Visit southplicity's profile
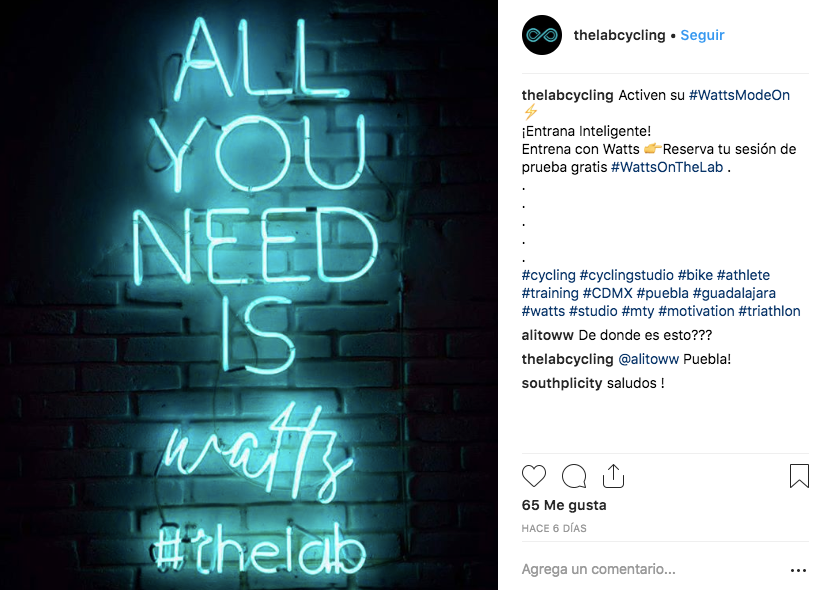The width and height of the screenshot is (826, 590). tap(562, 383)
